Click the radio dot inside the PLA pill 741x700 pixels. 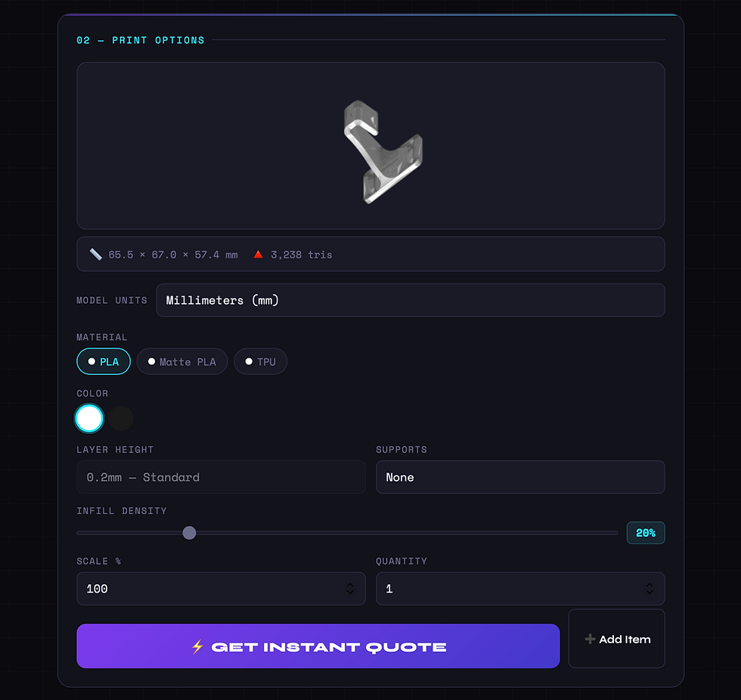pyautogui.click(x=90, y=361)
